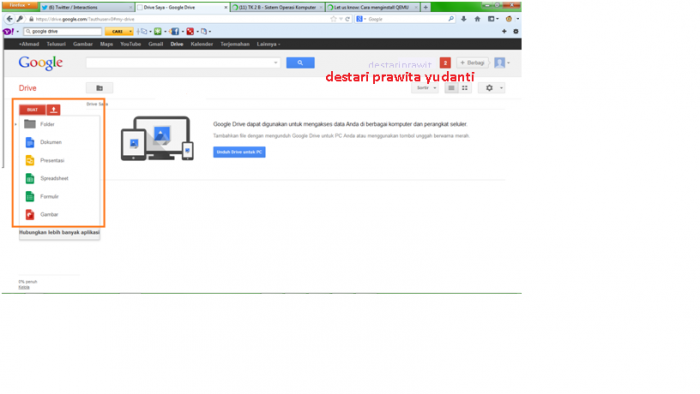Image resolution: width=700 pixels, height=394 pixels.
Task: Select the Dokumen document icon
Action: click(x=30, y=142)
